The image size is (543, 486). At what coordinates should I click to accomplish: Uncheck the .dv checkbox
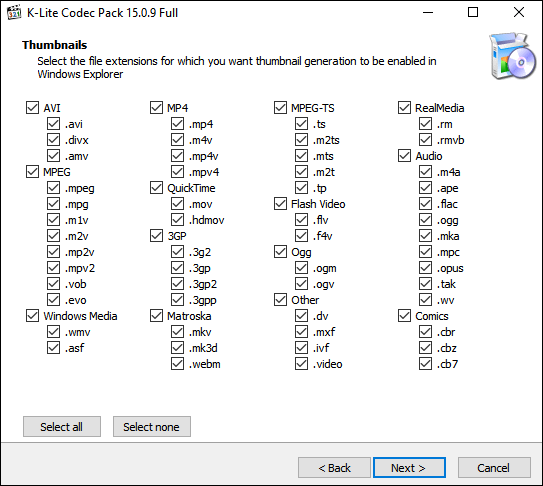tap(301, 316)
